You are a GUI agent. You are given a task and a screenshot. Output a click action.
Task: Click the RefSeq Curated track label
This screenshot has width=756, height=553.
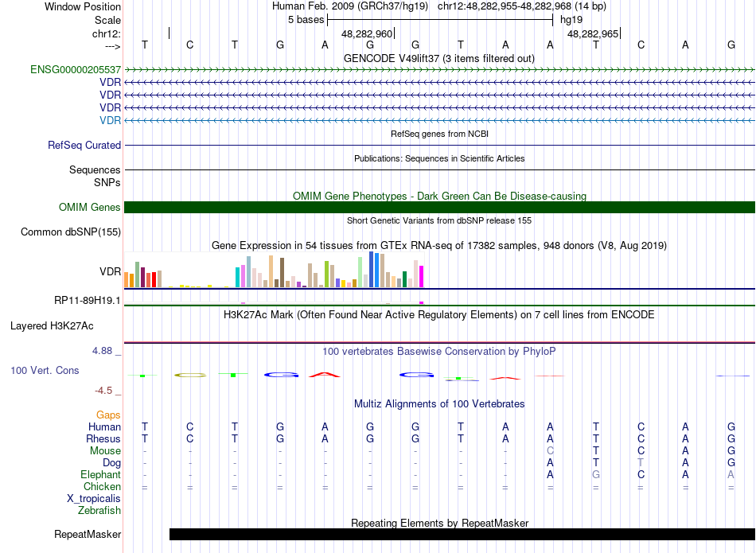point(84,145)
